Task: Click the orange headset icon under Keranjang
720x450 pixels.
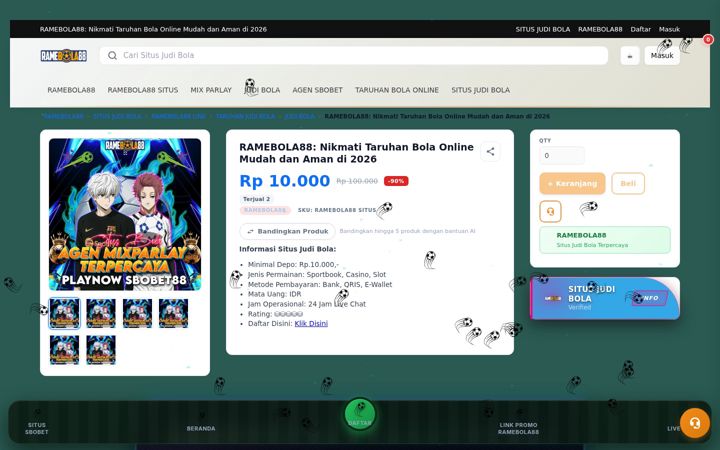Action: 550,211
